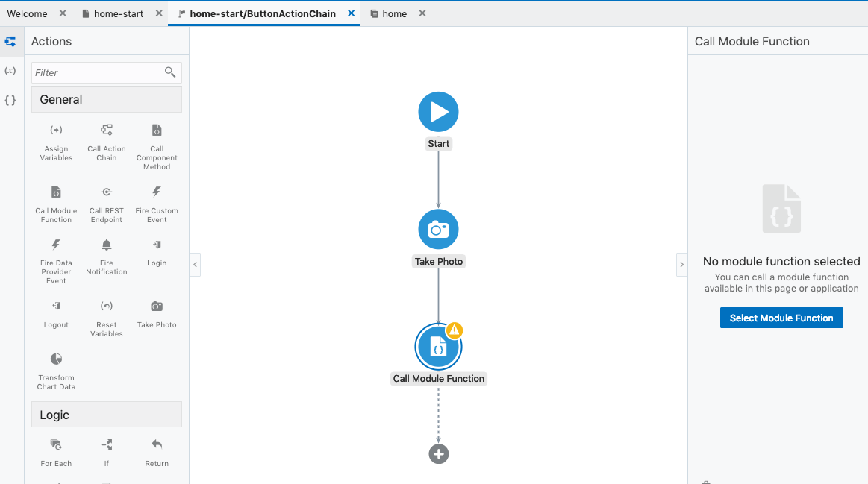This screenshot has height=484, width=868.
Task: Collapse the properties panel with right chevron
Action: [x=681, y=265]
